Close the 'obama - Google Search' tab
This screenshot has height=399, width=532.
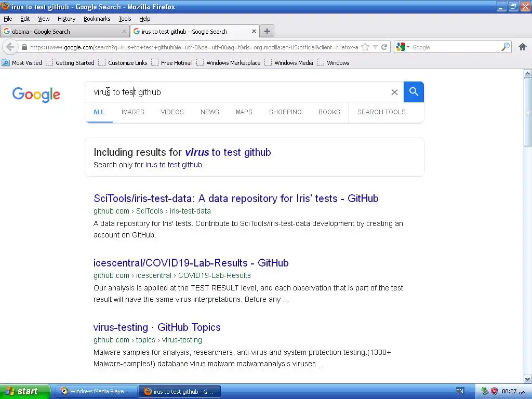[124, 31]
